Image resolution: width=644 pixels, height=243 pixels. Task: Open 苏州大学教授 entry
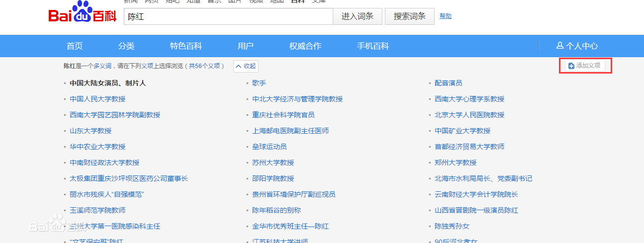tap(273, 162)
